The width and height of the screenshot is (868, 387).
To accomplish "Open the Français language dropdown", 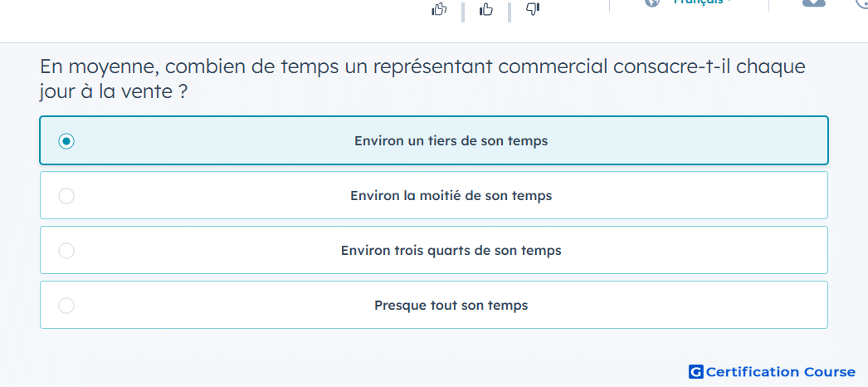I will pos(698,2).
